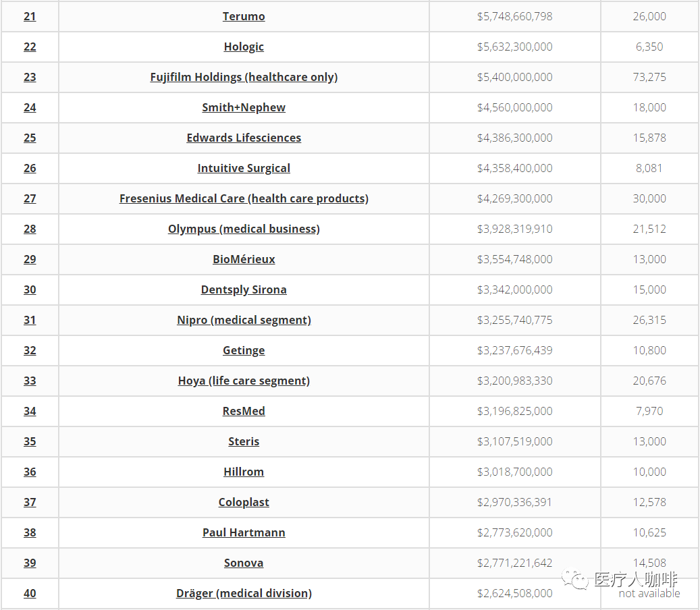Click Sonova revenue cell $2,771,221,642

click(514, 563)
